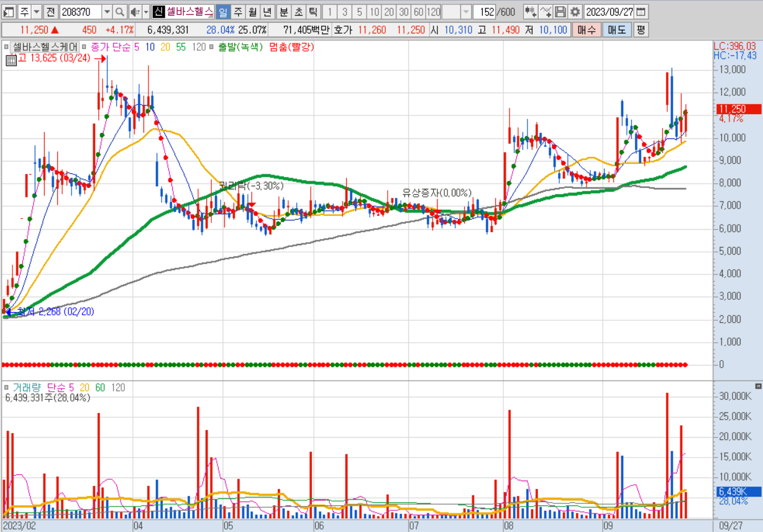
Task: Click the add indicator line icon
Action: (x=545, y=12)
